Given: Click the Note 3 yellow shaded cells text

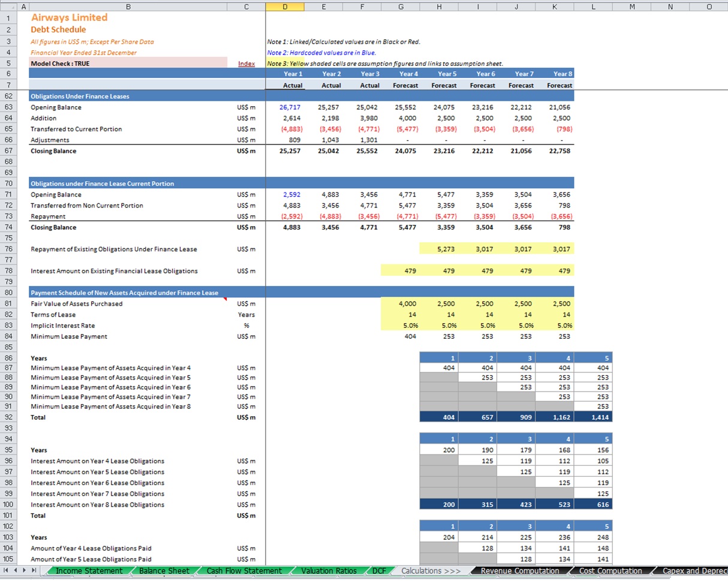Looking at the screenshot, I should [385, 64].
